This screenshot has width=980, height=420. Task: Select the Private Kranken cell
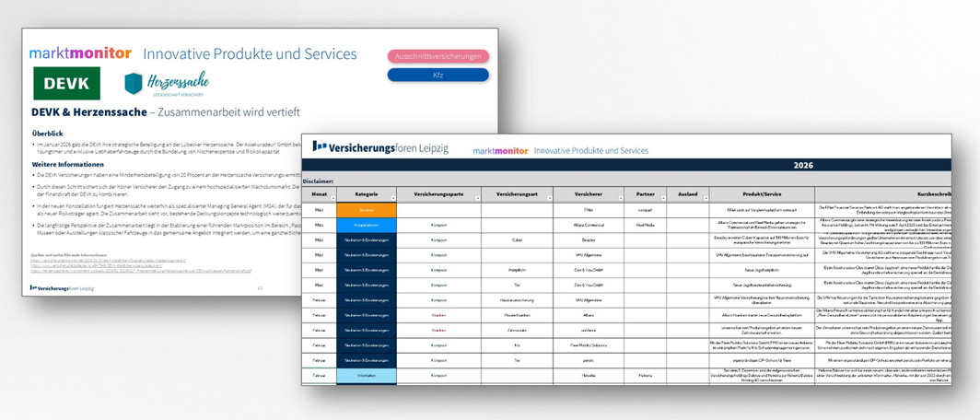point(517,316)
